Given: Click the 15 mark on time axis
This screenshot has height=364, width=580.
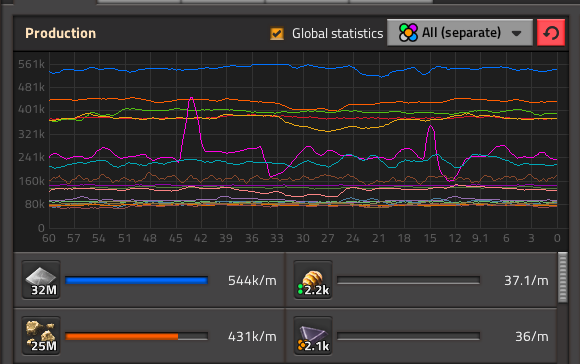Looking at the screenshot, I should (x=430, y=238).
